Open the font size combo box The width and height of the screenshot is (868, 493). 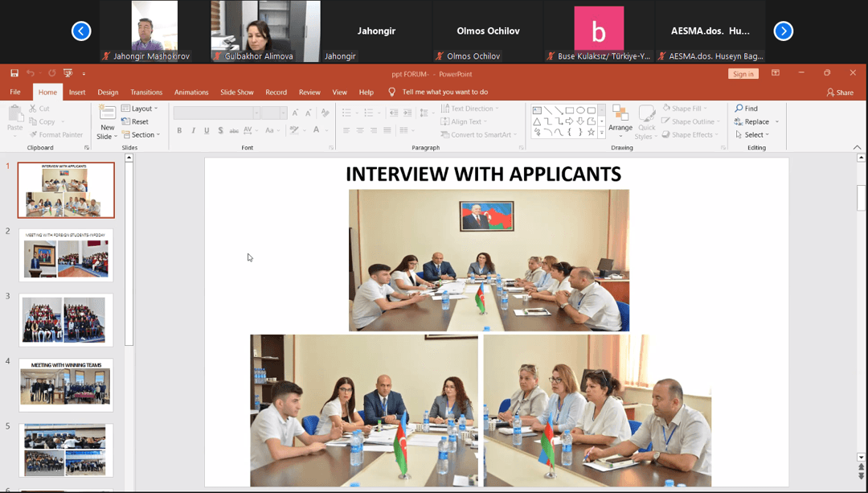click(274, 113)
